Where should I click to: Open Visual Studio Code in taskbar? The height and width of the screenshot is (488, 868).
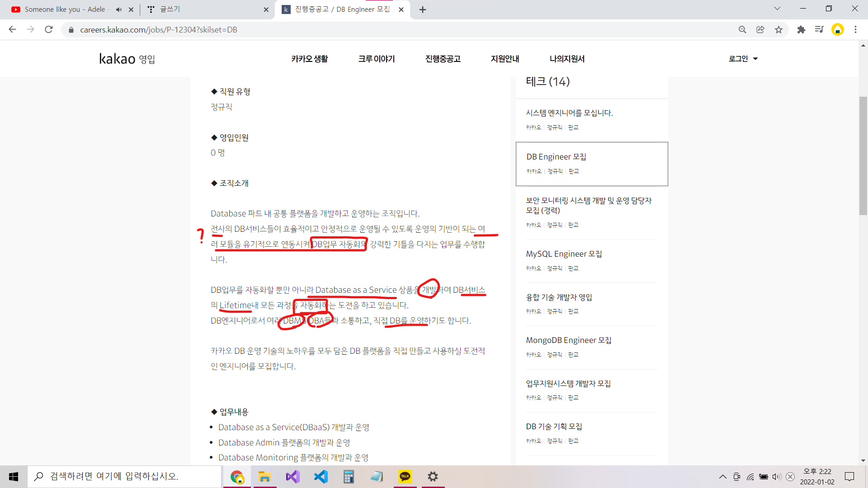pos(321,477)
